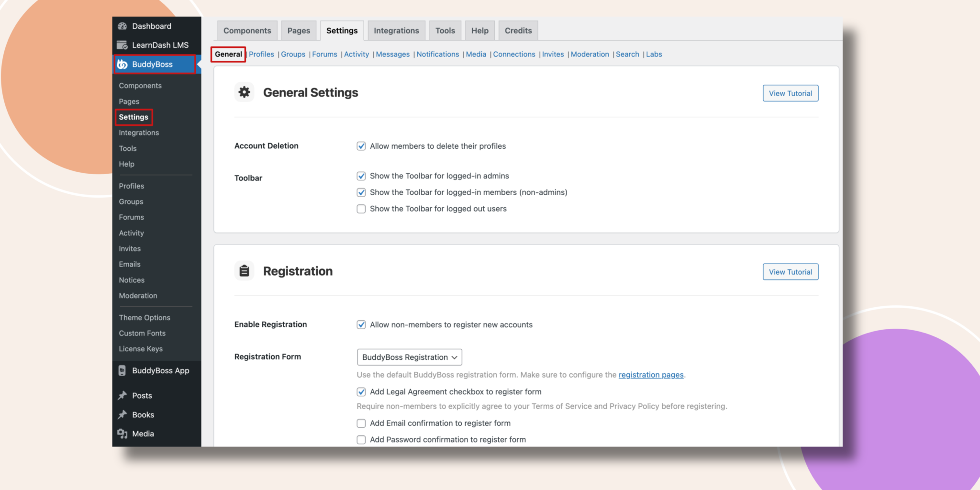Screen dimensions: 980x490
Task: Open the BuddyBoss Registration form dropdown
Action: (x=409, y=357)
